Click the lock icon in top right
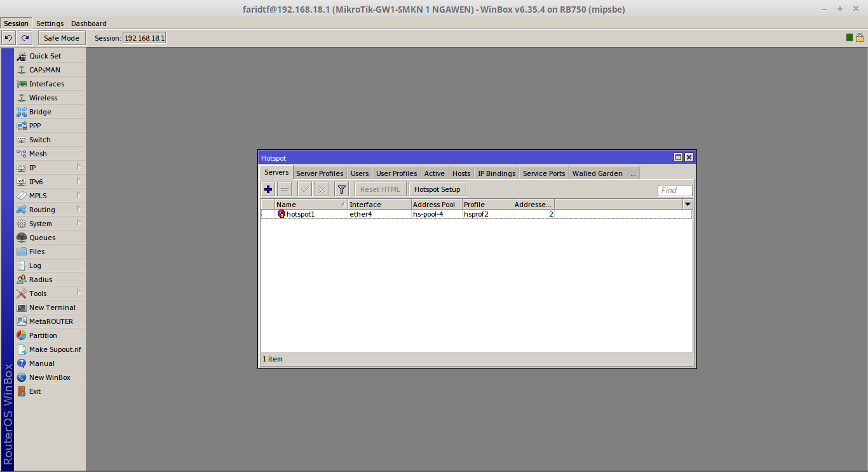Image resolution: width=868 pixels, height=472 pixels. pos(859,38)
